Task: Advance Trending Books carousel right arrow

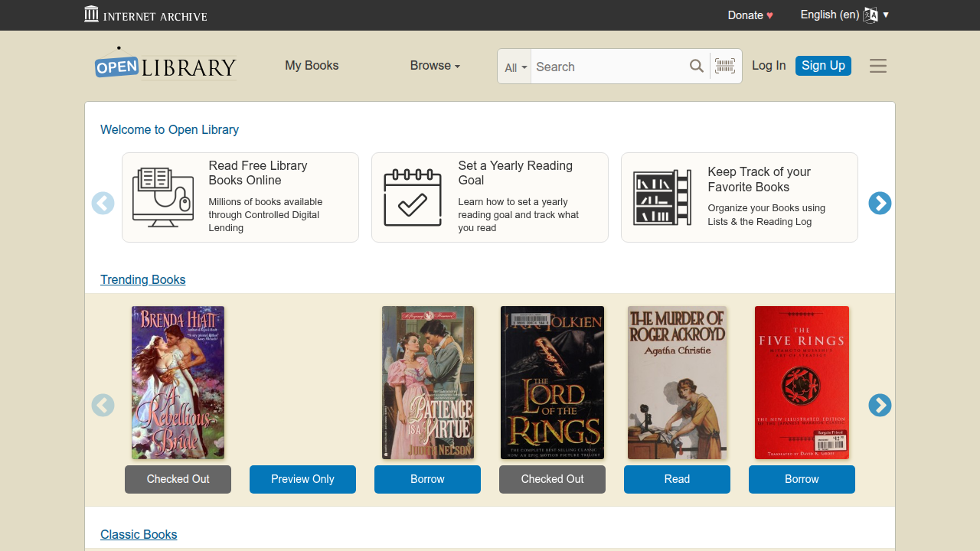Action: 880,405
